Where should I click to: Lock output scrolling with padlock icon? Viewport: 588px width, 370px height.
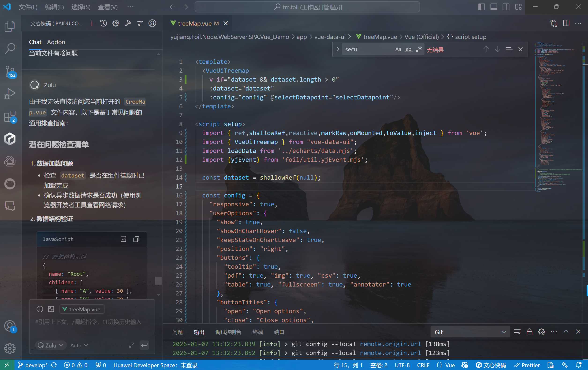coord(529,332)
